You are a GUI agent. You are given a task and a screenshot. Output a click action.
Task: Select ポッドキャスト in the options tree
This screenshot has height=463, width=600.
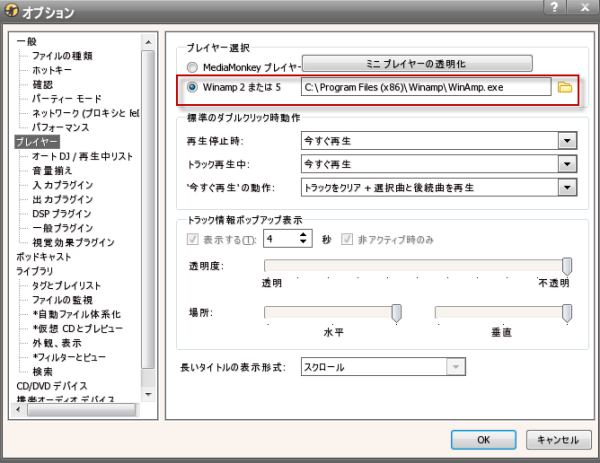point(45,256)
